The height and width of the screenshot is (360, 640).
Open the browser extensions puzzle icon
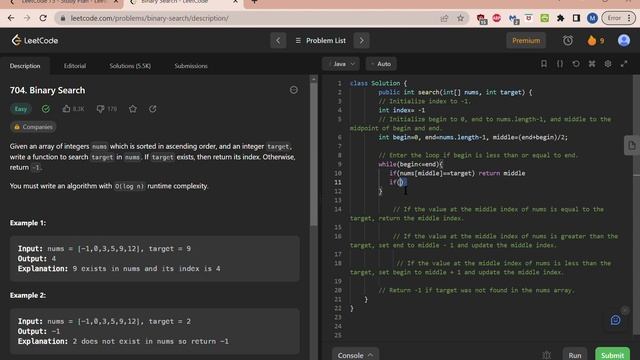560,18
